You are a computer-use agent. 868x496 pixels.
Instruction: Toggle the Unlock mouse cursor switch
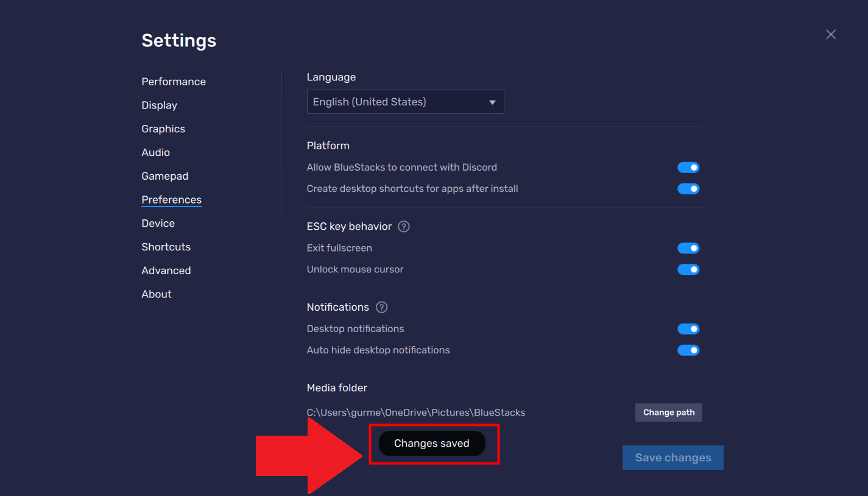(x=688, y=269)
